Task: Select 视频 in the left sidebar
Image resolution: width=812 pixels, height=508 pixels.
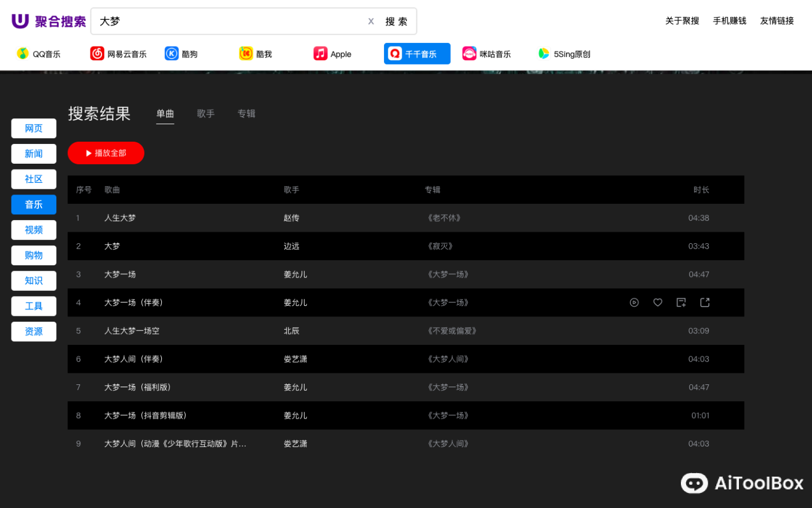Action: coord(33,230)
